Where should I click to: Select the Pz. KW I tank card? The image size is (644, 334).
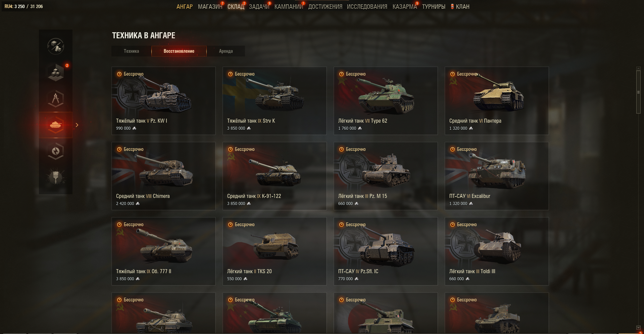coord(163,101)
